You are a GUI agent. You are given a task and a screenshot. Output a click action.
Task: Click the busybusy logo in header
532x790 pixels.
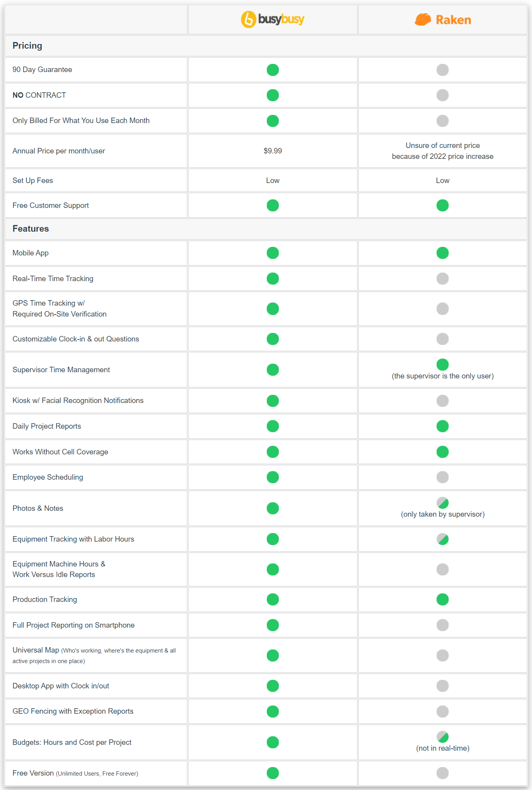tap(273, 19)
